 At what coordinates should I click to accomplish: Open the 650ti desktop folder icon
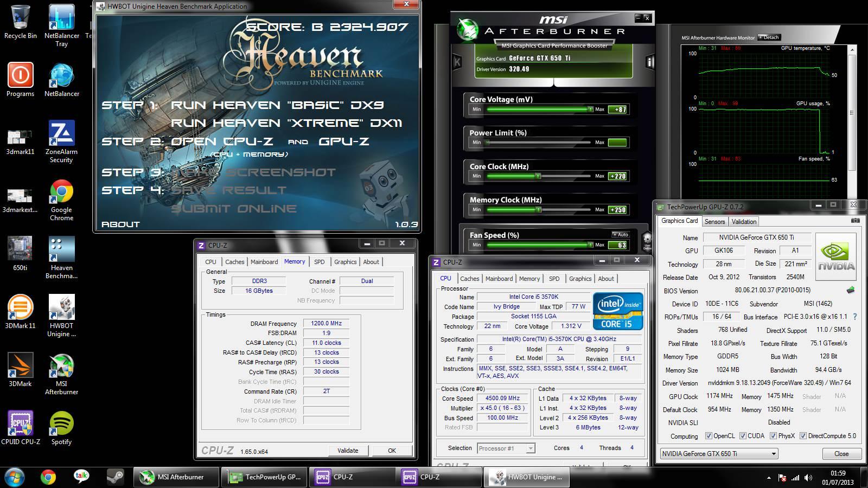20,254
